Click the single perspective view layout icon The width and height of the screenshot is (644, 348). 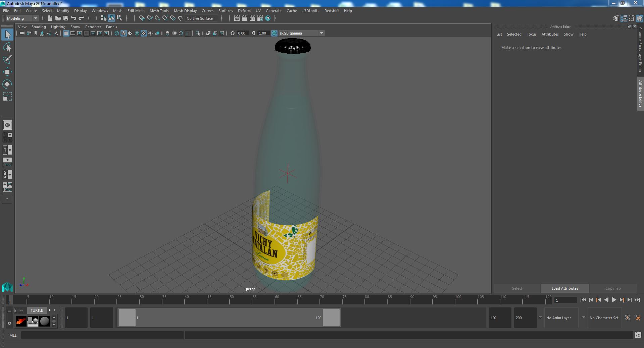click(7, 125)
